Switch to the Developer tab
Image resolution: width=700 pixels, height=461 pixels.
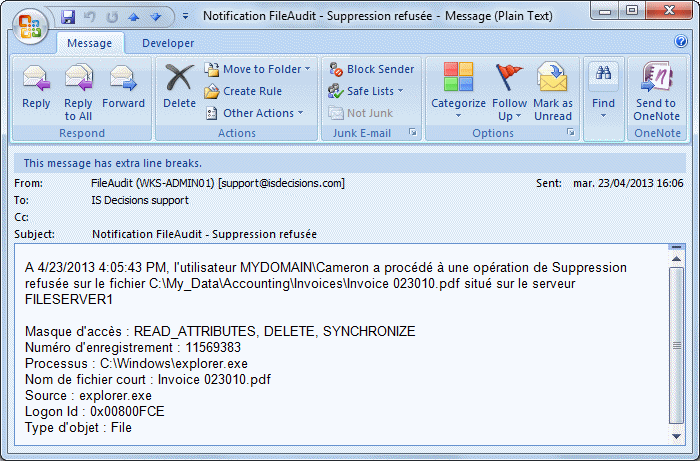(168, 43)
